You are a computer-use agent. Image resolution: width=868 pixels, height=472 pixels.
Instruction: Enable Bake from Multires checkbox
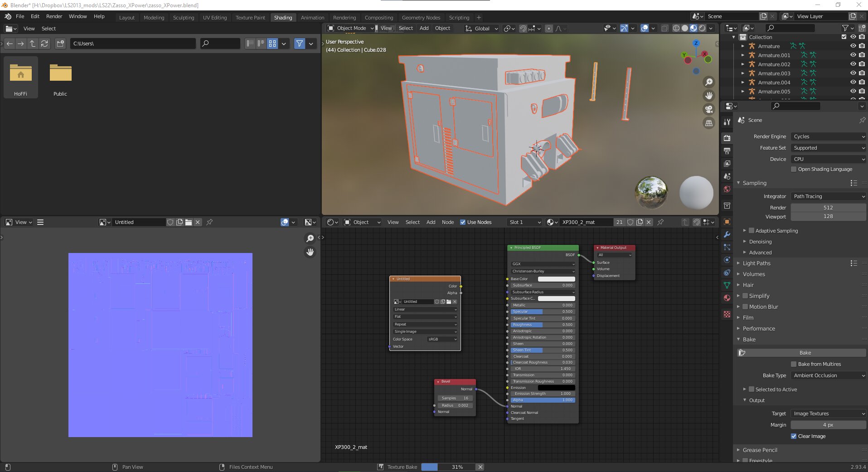(x=794, y=364)
